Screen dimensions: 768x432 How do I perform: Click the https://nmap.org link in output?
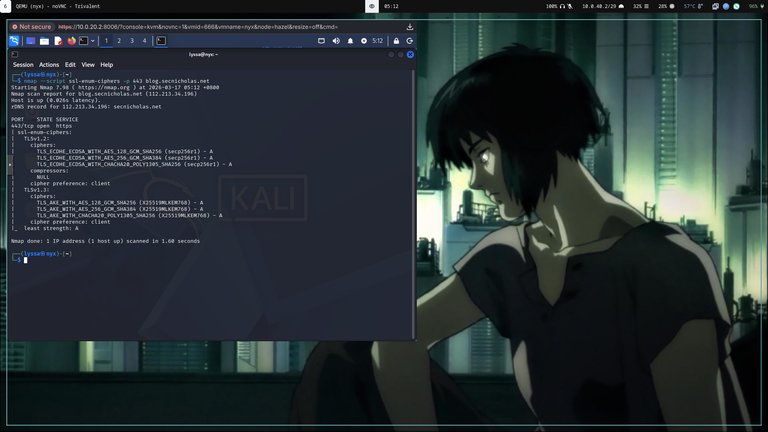click(x=104, y=88)
